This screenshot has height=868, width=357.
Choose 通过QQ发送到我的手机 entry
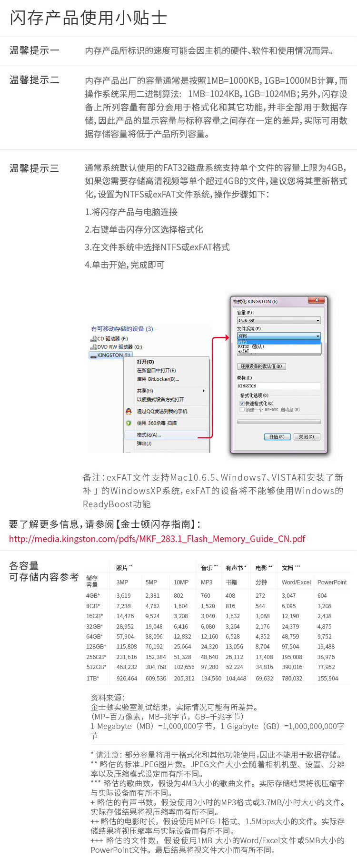(162, 411)
